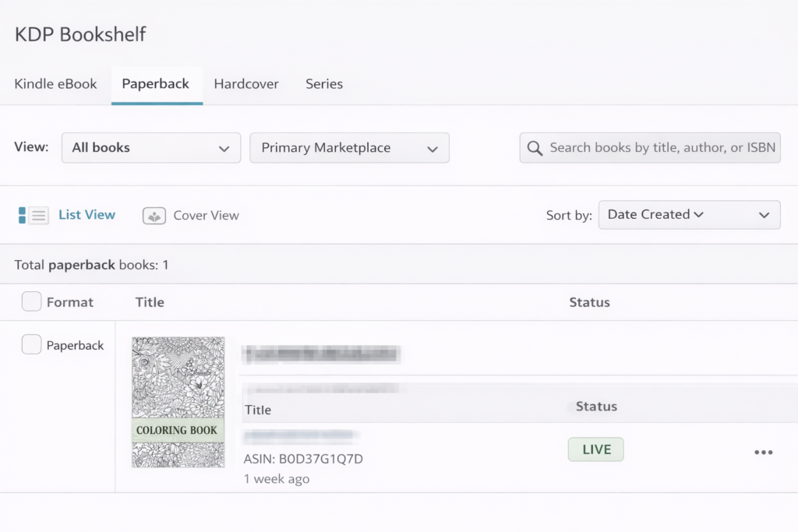Screen dimensions: 798x532
Task: Select the Paperback tab
Action: point(156,84)
